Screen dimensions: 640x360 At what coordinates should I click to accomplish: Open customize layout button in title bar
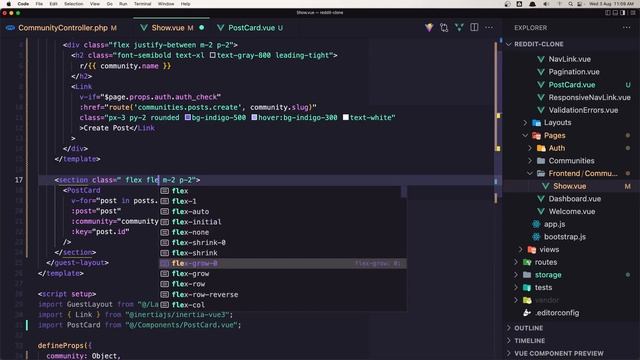tap(632, 13)
